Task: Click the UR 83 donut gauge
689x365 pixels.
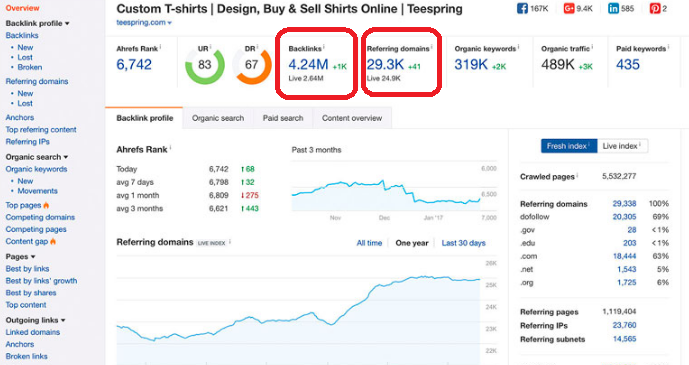Action: (x=204, y=65)
